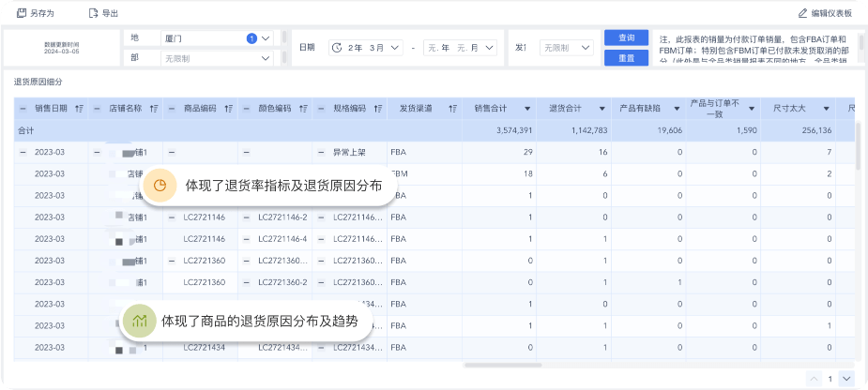Click the 导出 export icon

(x=92, y=13)
